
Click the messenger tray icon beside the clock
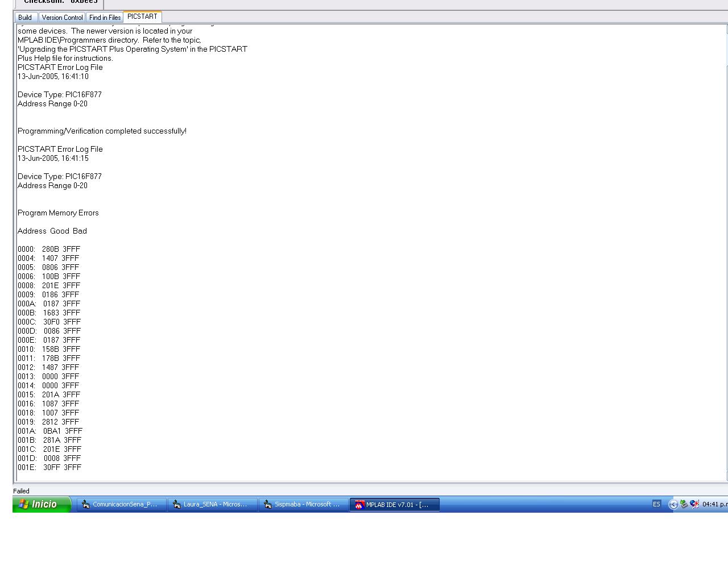pos(694,504)
